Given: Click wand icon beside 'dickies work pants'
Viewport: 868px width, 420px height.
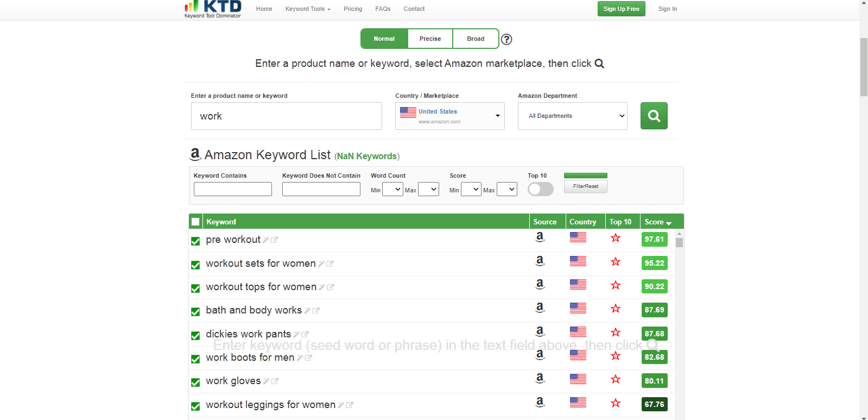Looking at the screenshot, I should (296, 334).
